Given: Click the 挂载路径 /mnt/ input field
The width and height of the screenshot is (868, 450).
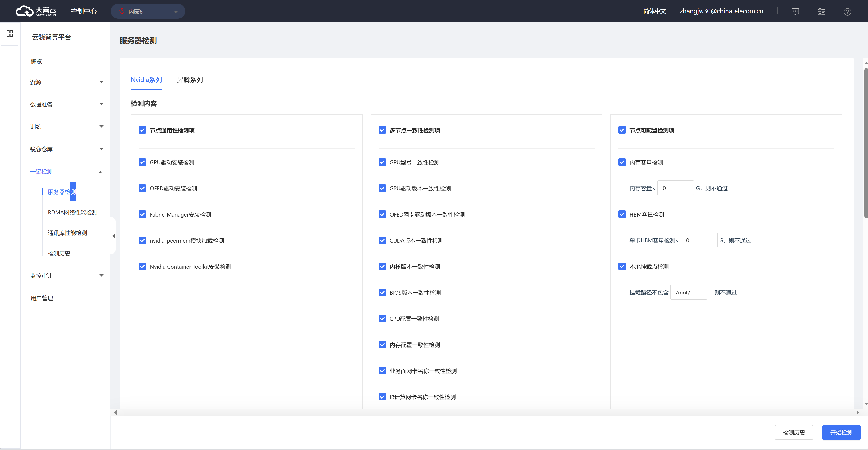Looking at the screenshot, I should click(x=689, y=293).
